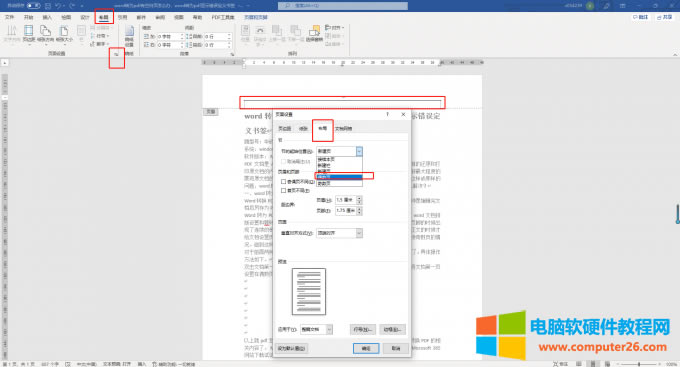Screen dimensions: 680x367
Task: Open page setup dialog launcher arrow
Action: point(116,54)
